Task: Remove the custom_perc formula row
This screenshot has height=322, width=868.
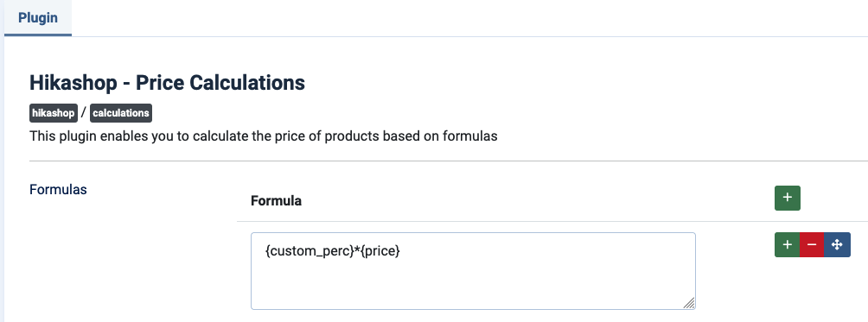Action: [x=812, y=244]
